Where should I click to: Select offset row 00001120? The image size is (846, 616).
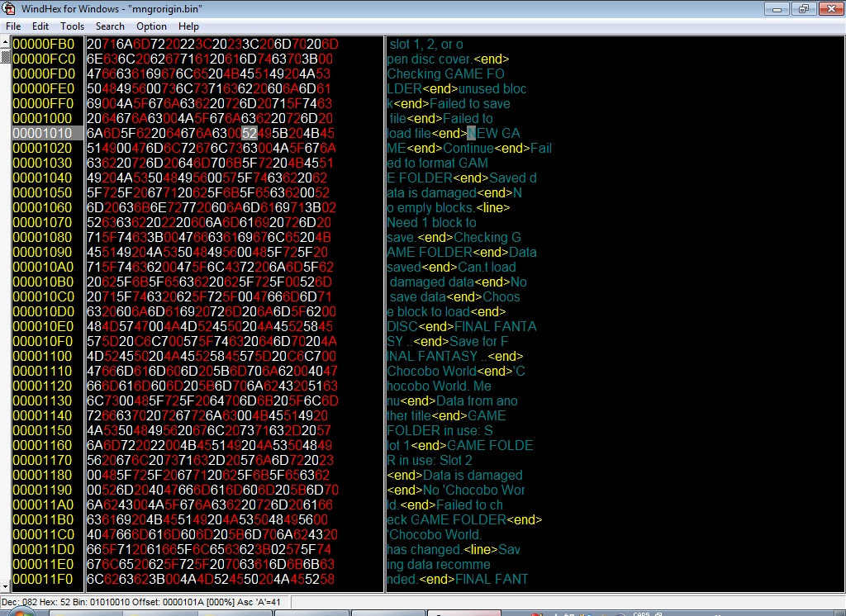tap(43, 386)
